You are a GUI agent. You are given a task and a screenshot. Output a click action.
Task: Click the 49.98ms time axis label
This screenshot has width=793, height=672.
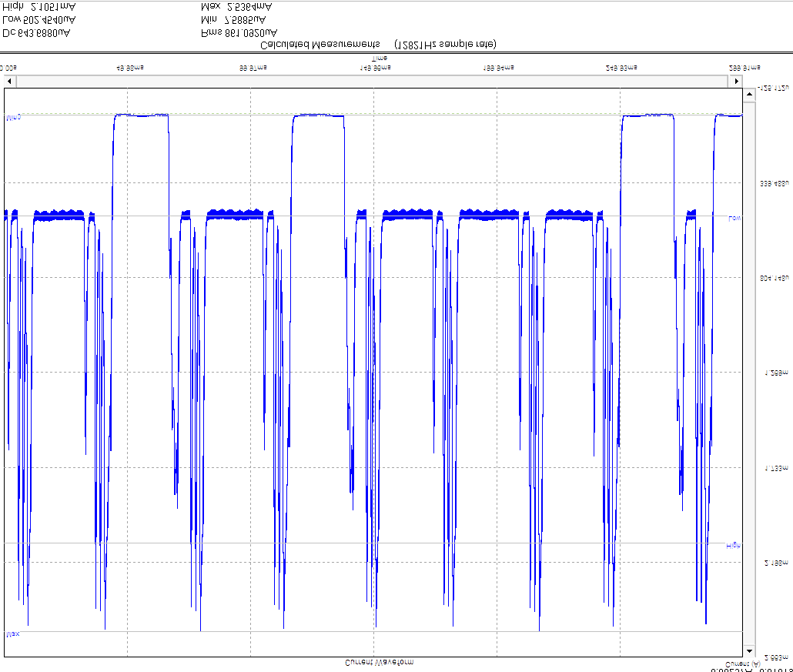130,67
